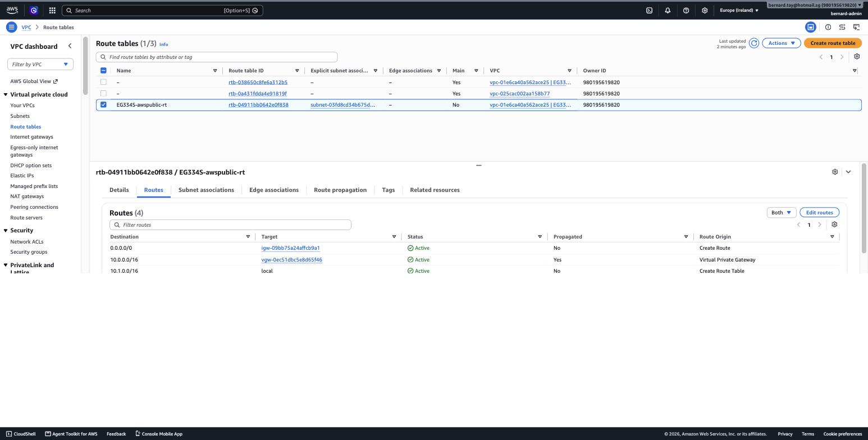868x440 pixels.
Task: Open Console Mobile App link in footer
Action: click(x=159, y=434)
